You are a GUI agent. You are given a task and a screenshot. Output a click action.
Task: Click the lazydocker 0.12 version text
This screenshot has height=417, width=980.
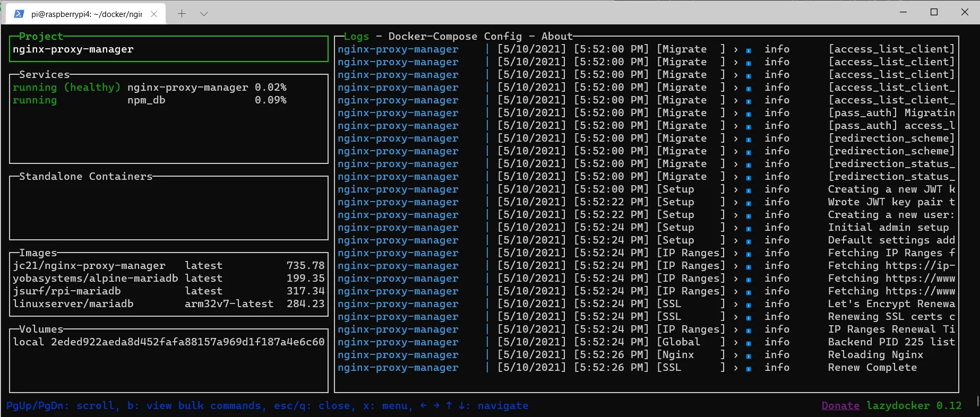[914, 406]
